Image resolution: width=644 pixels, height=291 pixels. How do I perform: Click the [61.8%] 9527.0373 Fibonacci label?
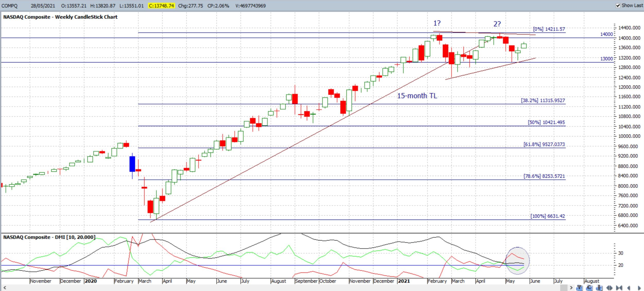coord(544,144)
